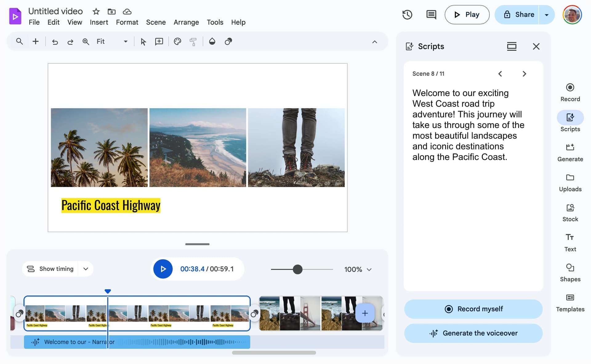Click Generate the voiceover button
This screenshot has width=591, height=364.
473,333
